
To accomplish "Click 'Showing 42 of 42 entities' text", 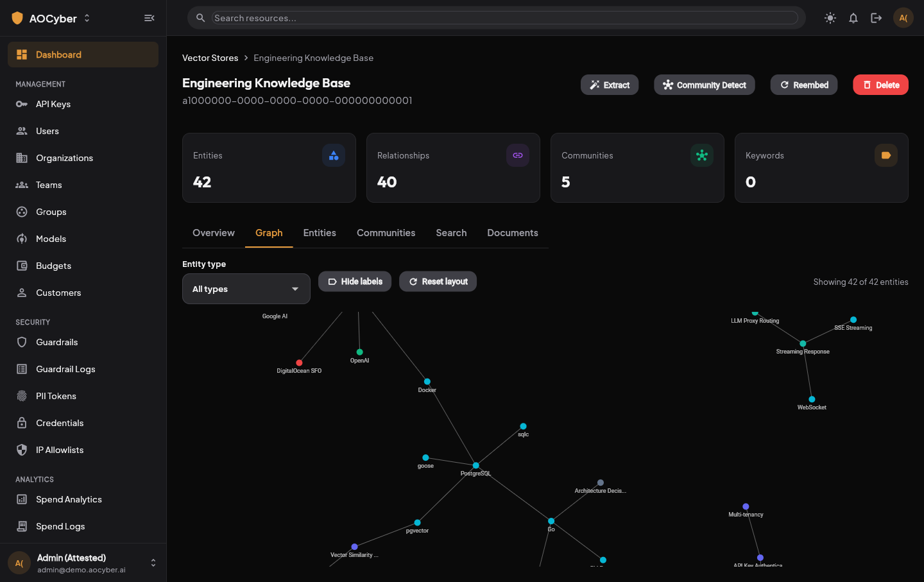I will [x=860, y=282].
